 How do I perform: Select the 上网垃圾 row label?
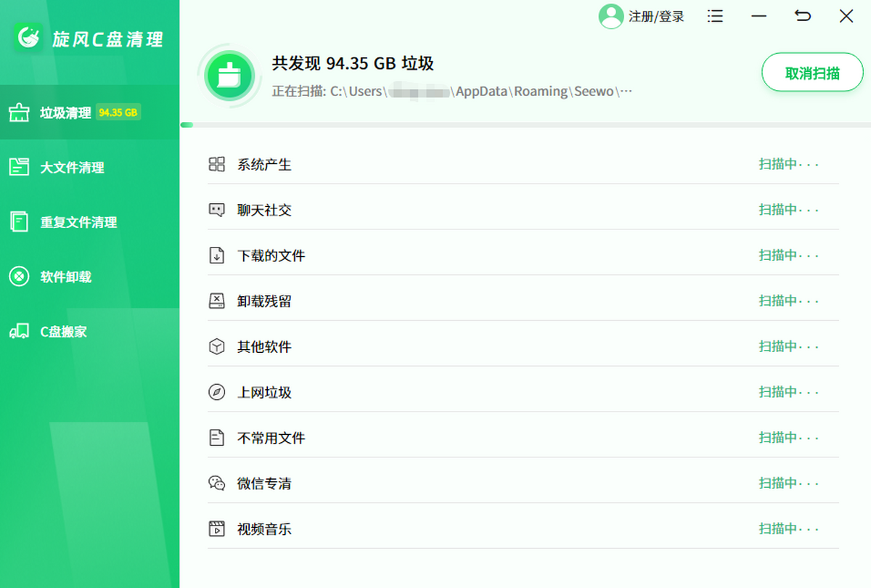coord(264,393)
